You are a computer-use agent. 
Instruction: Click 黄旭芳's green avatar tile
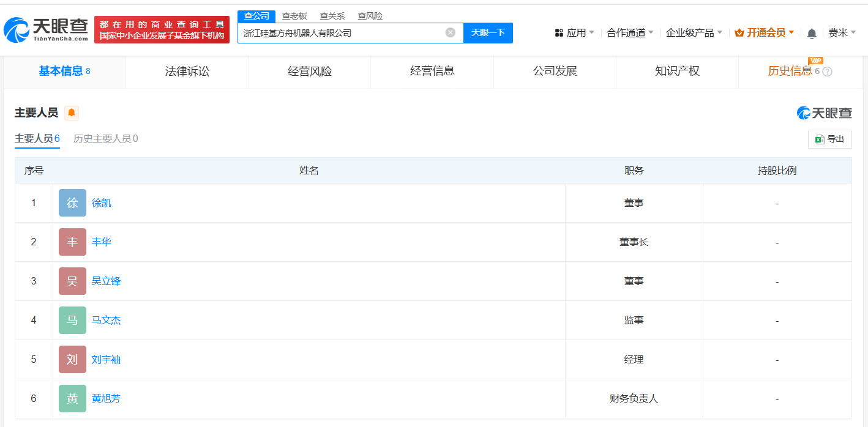coord(72,398)
